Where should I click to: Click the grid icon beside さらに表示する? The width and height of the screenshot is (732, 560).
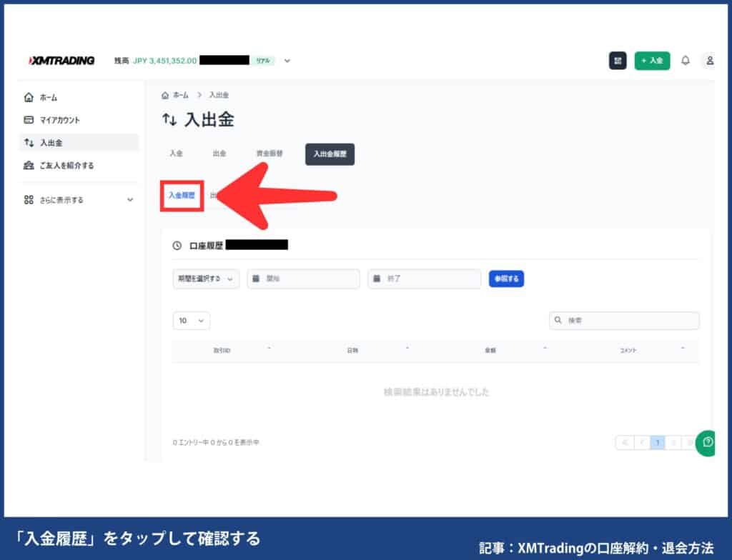29,200
